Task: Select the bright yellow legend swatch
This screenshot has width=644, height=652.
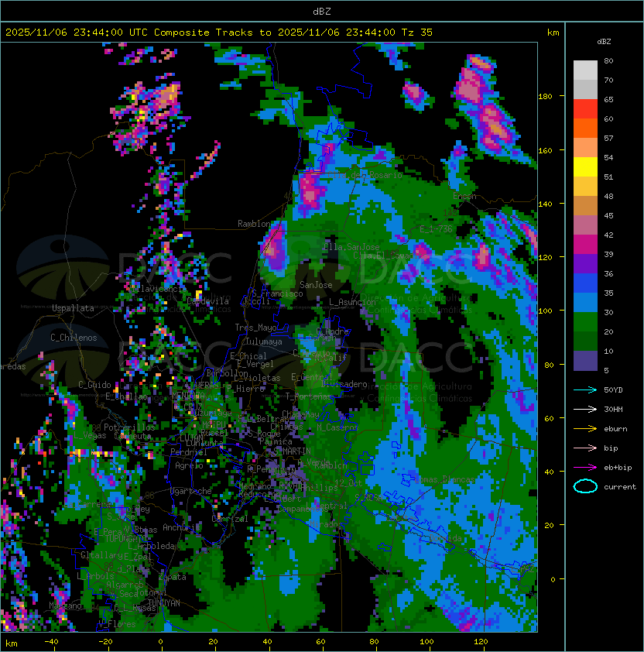Action: (585, 166)
